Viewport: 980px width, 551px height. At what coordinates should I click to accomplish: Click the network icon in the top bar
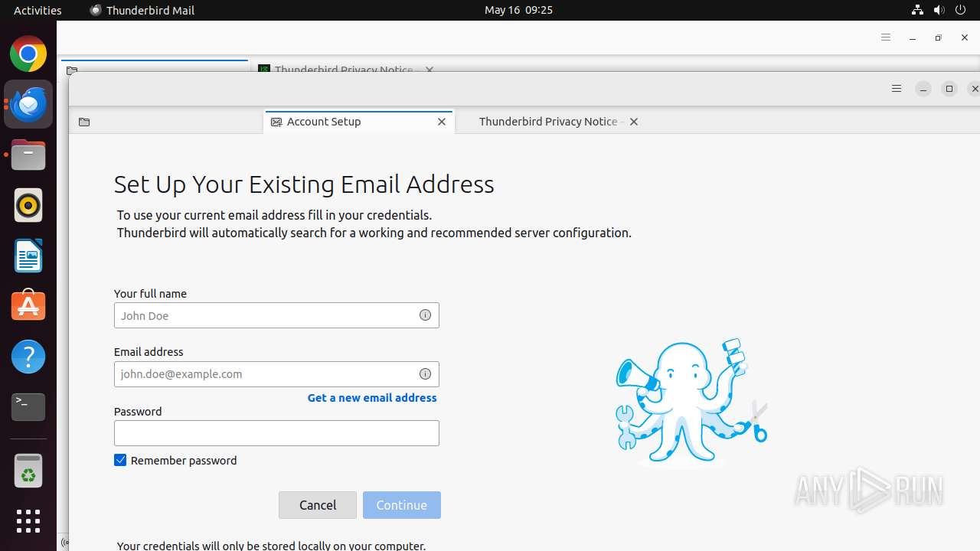pyautogui.click(x=917, y=10)
